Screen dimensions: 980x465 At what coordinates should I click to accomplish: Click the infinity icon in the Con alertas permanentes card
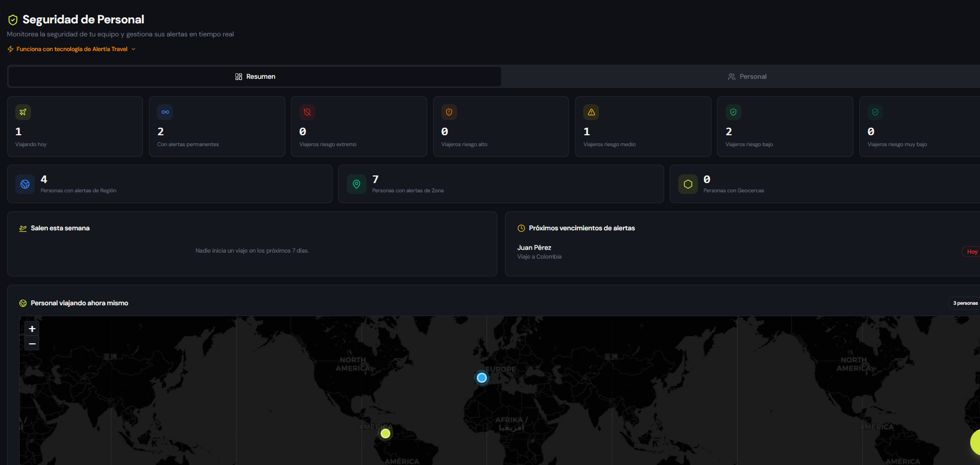coord(165,112)
